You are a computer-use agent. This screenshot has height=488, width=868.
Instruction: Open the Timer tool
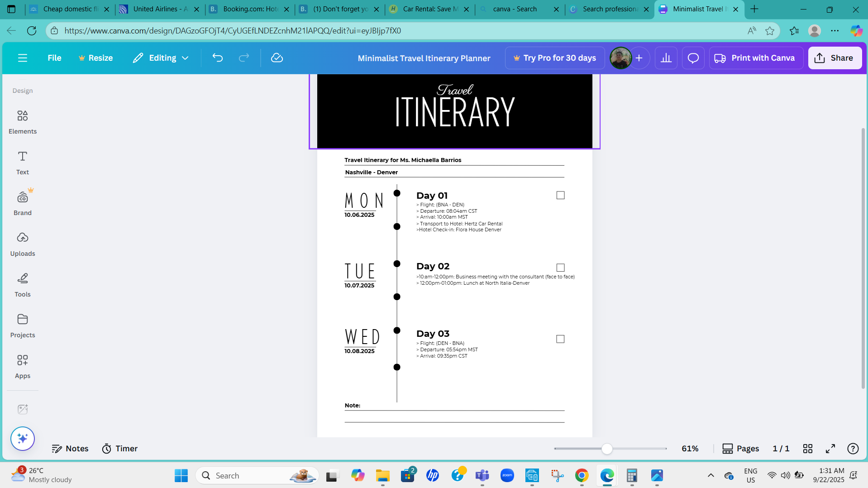[120, 449]
